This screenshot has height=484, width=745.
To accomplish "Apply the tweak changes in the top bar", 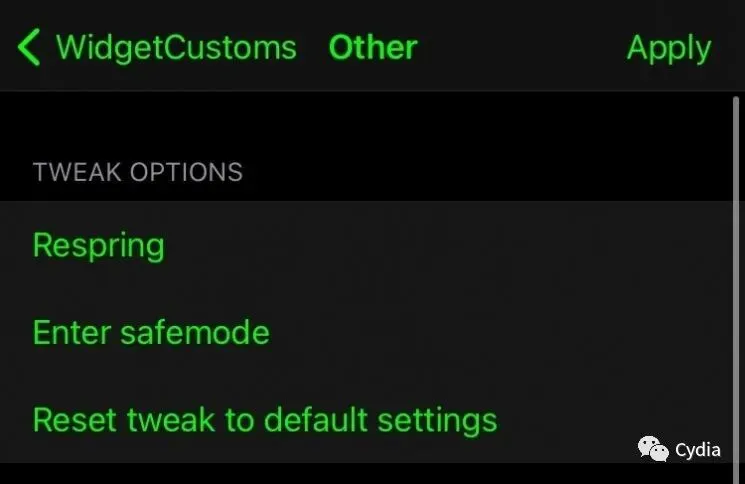I will click(x=668, y=48).
